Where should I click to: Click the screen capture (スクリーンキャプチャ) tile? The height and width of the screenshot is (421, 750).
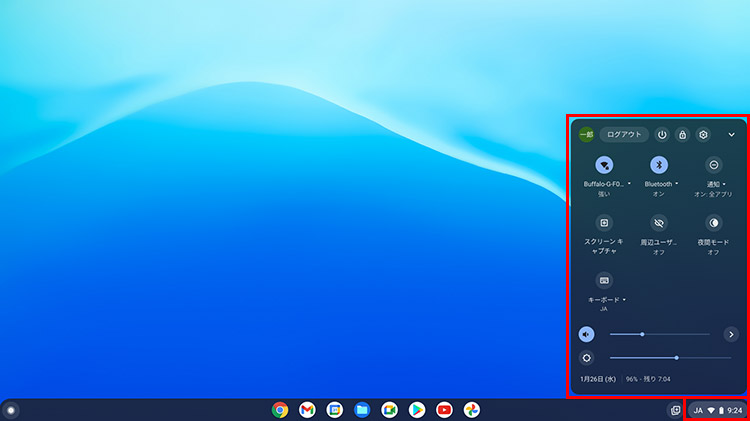tap(604, 223)
